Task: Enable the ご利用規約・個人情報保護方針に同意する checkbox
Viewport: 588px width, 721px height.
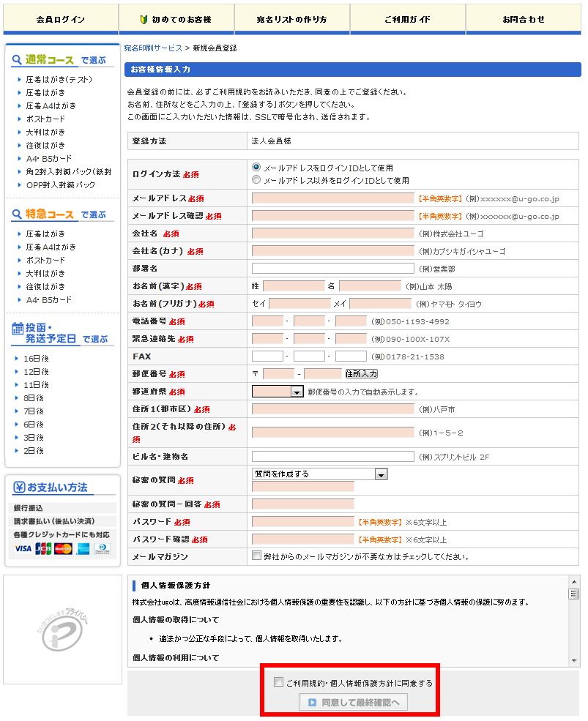Action: 279,681
